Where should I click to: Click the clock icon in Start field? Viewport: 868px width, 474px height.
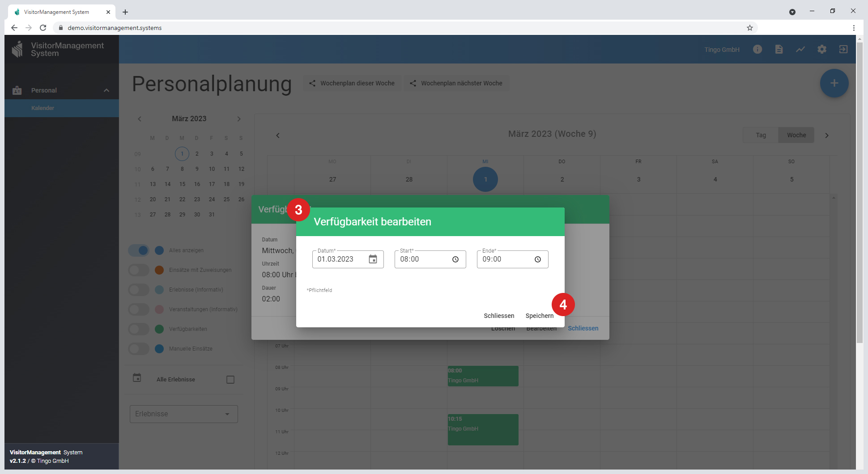pyautogui.click(x=455, y=259)
